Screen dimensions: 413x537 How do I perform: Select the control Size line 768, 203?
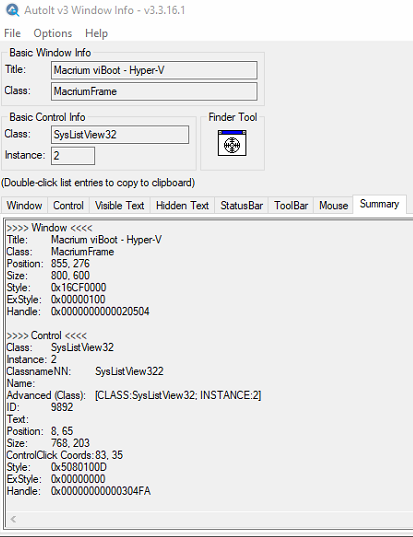[48, 444]
